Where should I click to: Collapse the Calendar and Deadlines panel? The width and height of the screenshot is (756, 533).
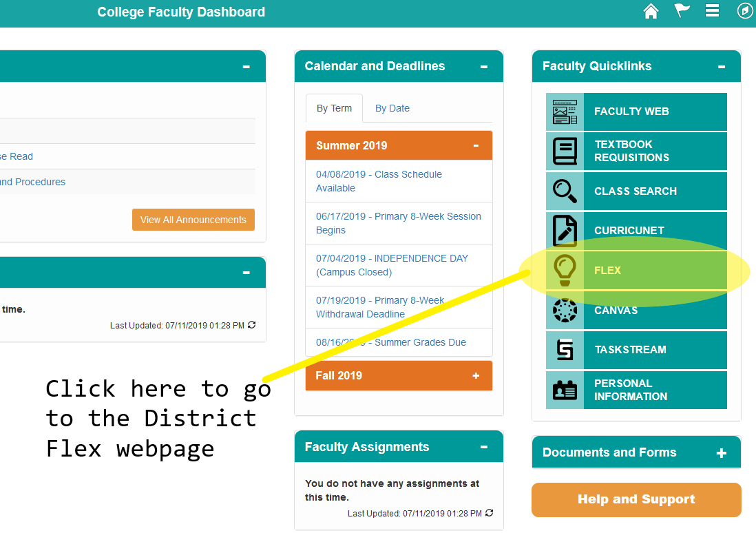point(484,67)
